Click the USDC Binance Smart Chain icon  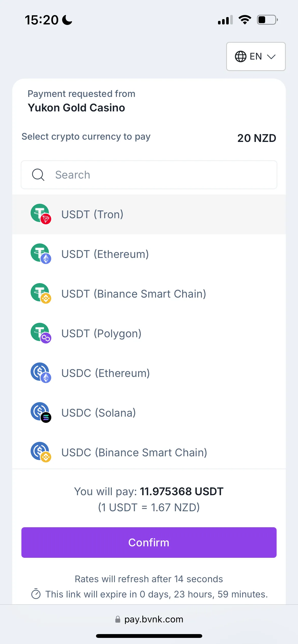click(41, 452)
